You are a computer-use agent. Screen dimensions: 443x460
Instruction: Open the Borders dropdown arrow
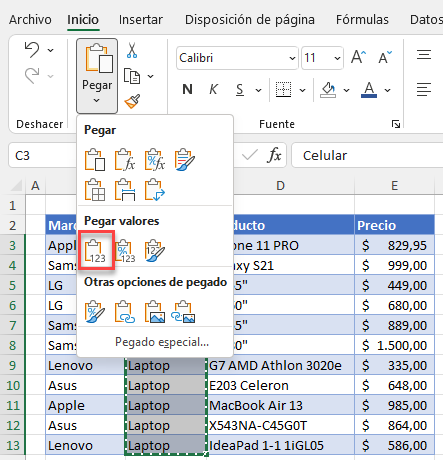[302, 90]
